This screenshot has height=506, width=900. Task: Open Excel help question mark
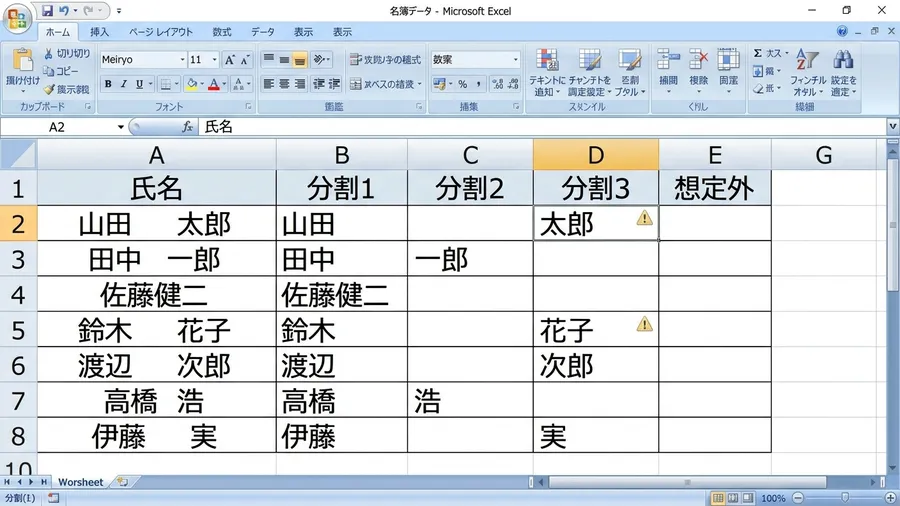842,32
